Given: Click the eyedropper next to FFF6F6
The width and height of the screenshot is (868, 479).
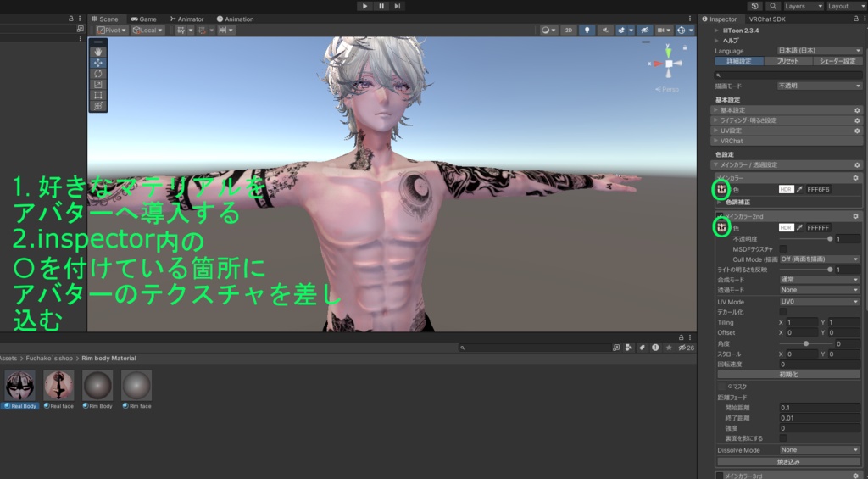Looking at the screenshot, I should 799,189.
